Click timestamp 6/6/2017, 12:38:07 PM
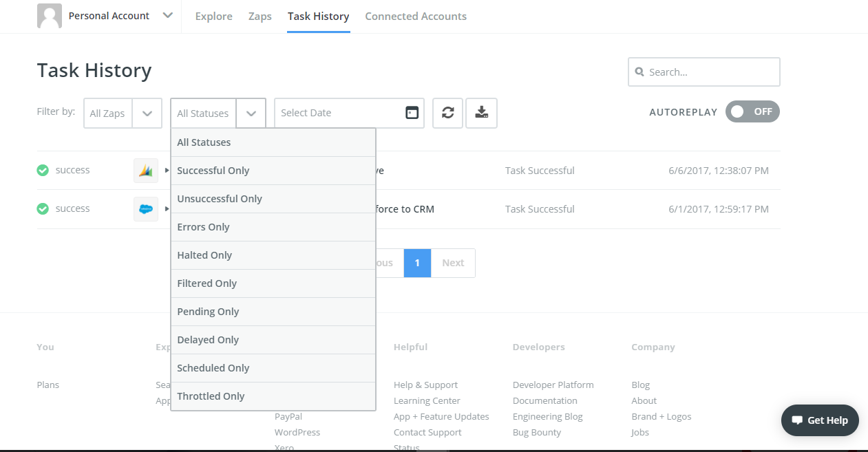868x452 pixels. click(719, 171)
